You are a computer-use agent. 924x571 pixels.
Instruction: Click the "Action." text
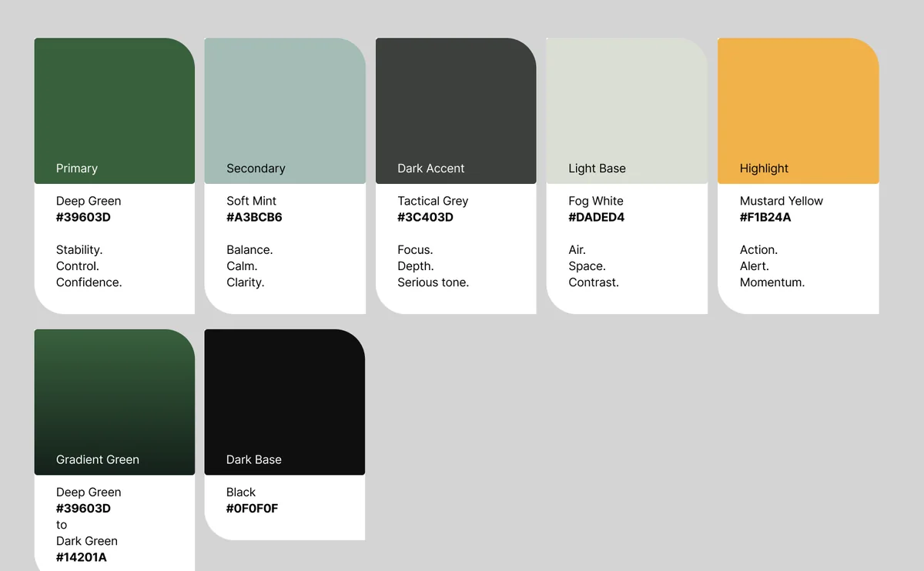click(x=759, y=250)
